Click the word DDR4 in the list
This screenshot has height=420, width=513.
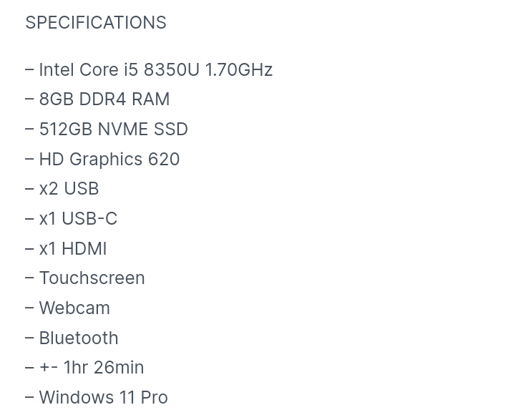click(x=102, y=99)
